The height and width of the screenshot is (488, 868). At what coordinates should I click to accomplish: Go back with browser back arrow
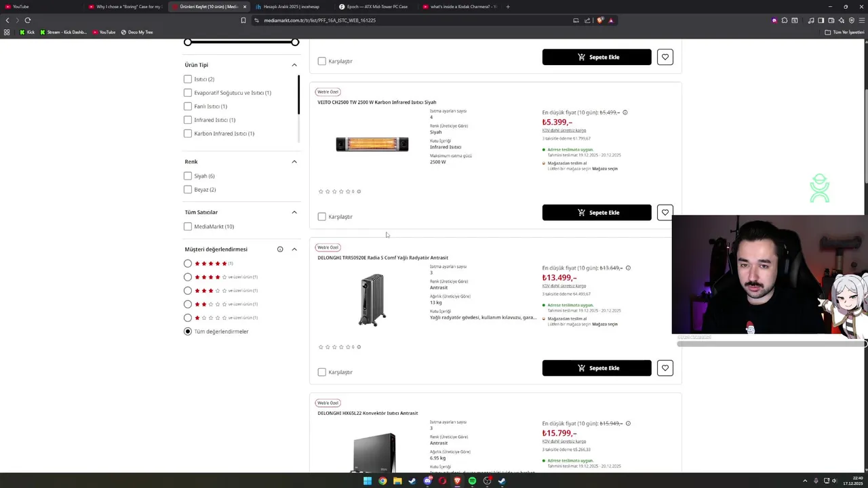pyautogui.click(x=7, y=20)
